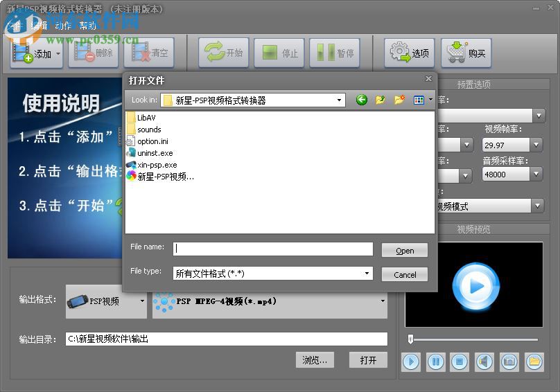
Task: Create a new folder in dialog
Action: coord(399,100)
